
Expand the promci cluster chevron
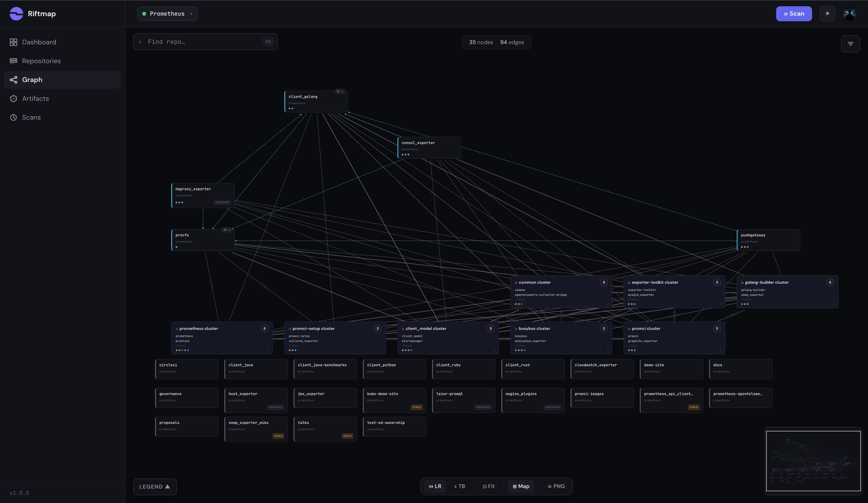pyautogui.click(x=721, y=350)
